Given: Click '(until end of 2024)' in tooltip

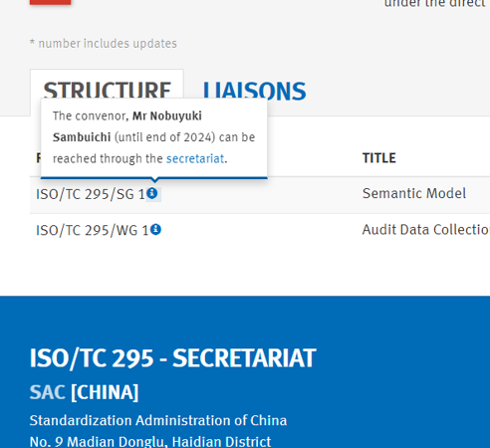Looking at the screenshot, I should click(165, 137).
